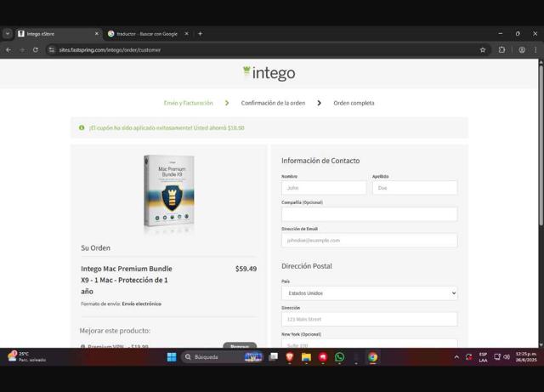Open the Chrome profile icon
This screenshot has height=392, width=544.
pos(522,50)
